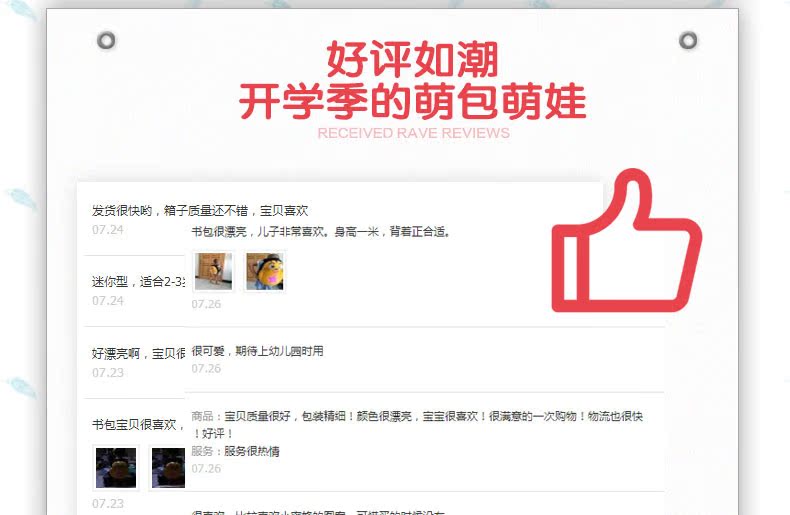Screen dimensions: 790x515
Task: Click the large red thumbs-up icon
Action: 627,241
